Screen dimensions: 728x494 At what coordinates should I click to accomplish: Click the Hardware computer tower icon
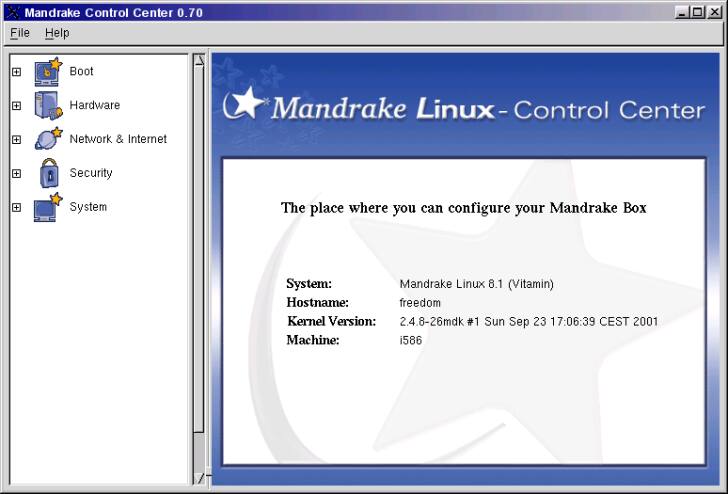pos(48,105)
